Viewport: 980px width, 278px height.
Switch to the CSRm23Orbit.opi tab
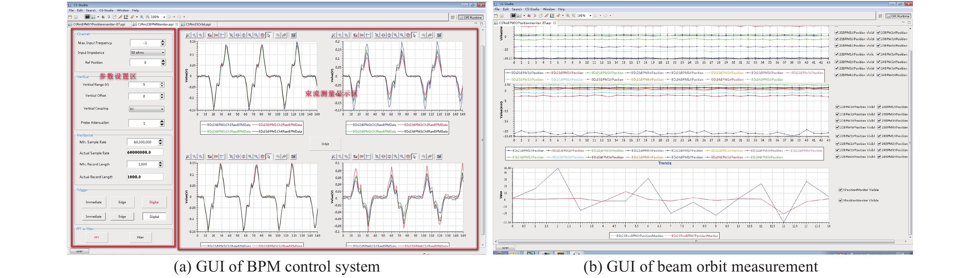pyautogui.click(x=198, y=24)
